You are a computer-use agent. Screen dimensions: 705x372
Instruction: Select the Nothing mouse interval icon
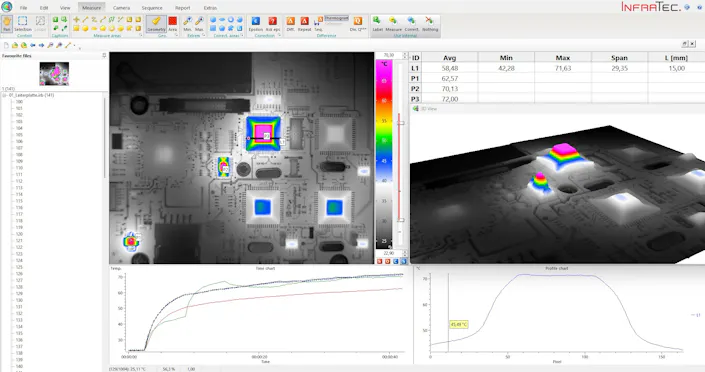[430, 24]
